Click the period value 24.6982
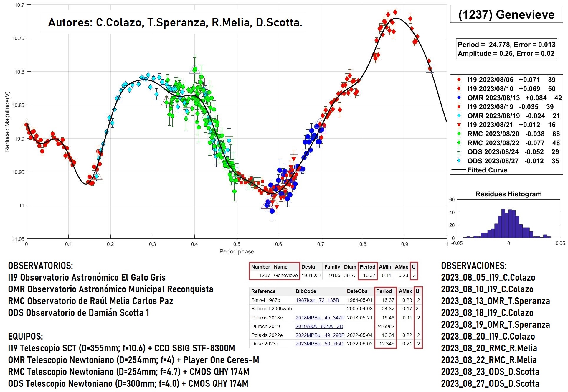 click(x=385, y=326)
